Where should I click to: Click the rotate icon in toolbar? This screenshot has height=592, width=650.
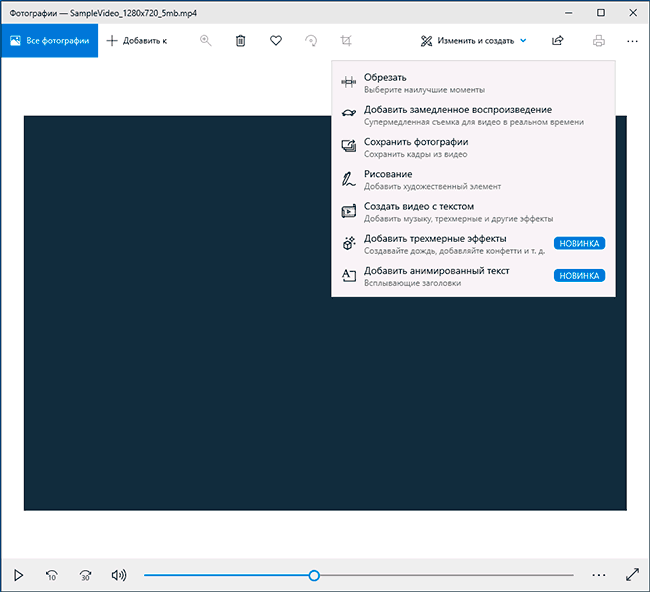(310, 41)
